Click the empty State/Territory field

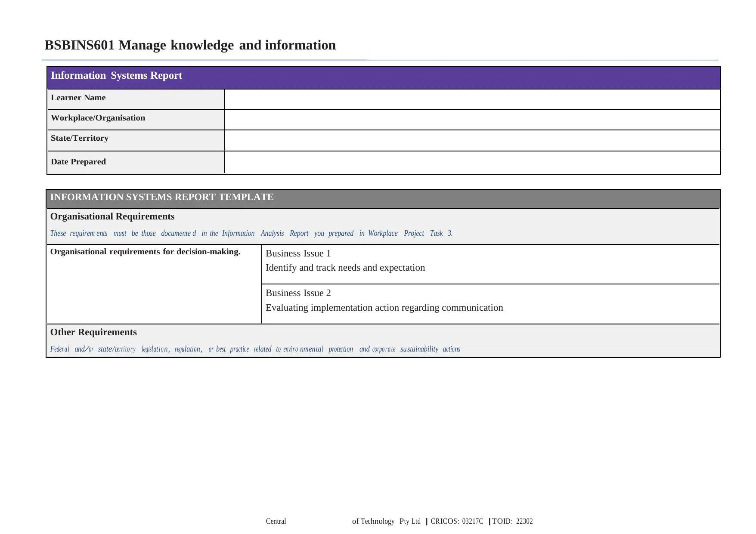point(472,141)
